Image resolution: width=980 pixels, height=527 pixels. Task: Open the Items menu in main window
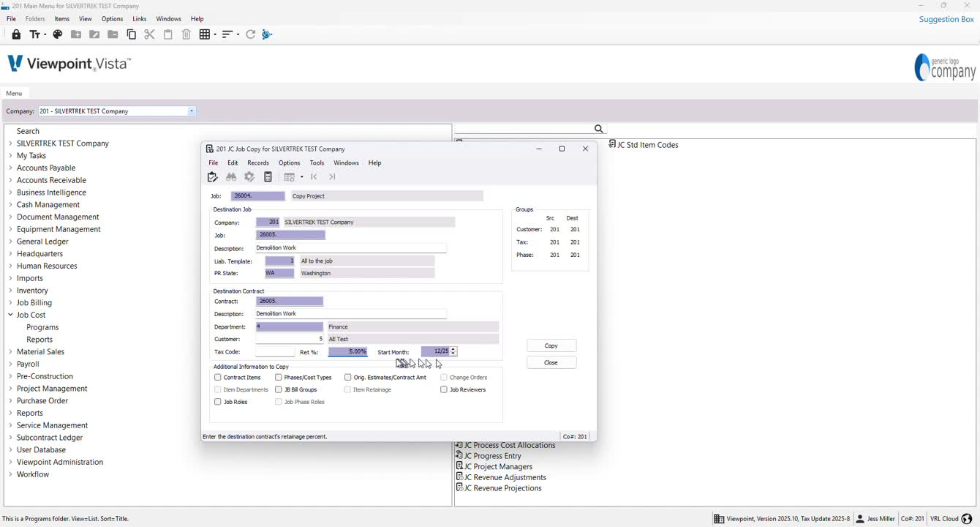point(62,19)
